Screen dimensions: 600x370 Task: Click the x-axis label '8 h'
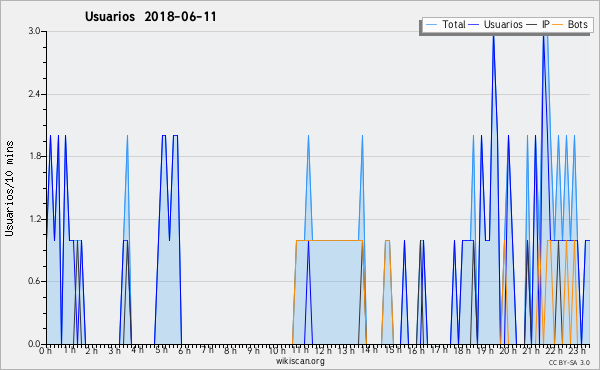point(230,350)
